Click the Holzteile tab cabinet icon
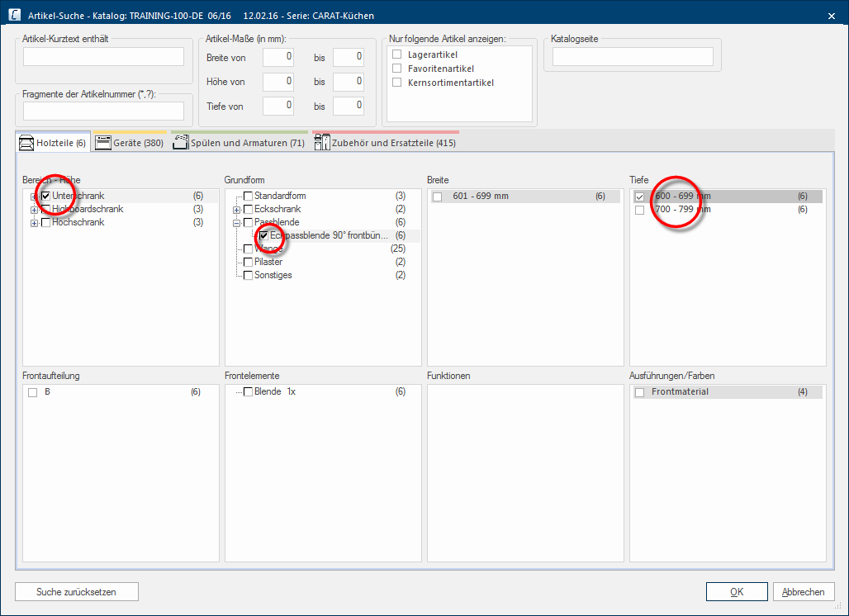This screenshot has height=616, width=849. [x=26, y=143]
